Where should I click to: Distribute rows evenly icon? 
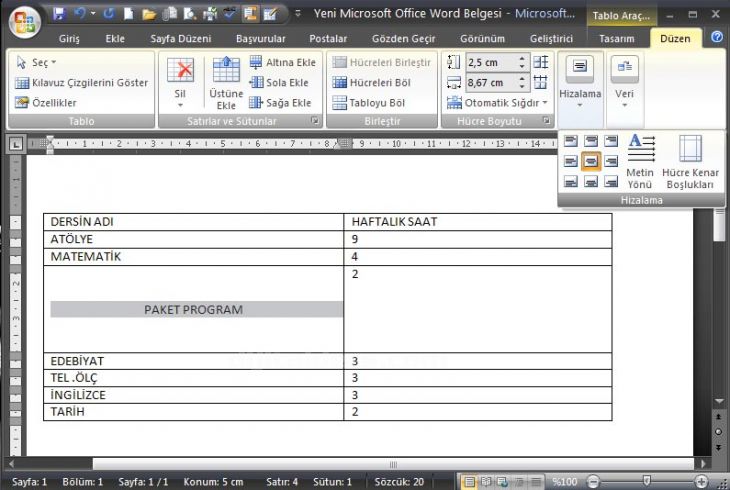click(x=541, y=62)
